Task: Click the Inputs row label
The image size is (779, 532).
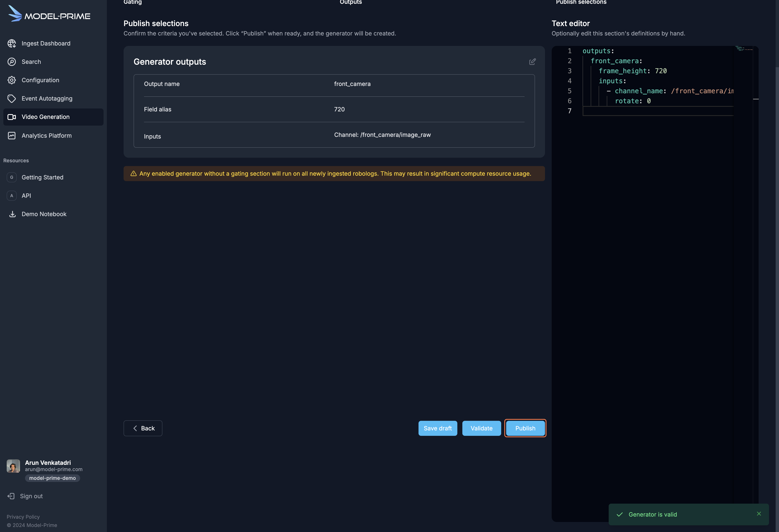Action: click(153, 136)
